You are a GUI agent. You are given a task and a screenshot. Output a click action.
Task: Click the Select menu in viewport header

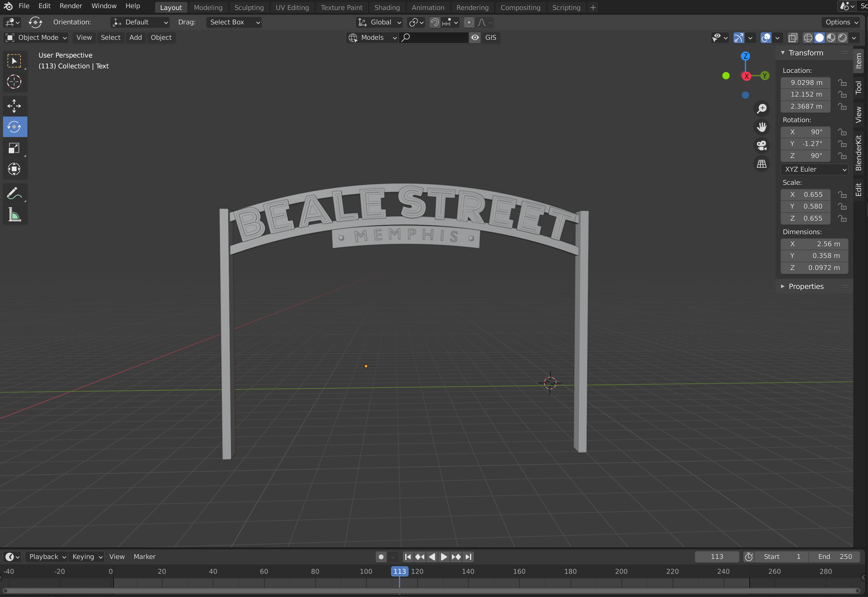coord(110,37)
